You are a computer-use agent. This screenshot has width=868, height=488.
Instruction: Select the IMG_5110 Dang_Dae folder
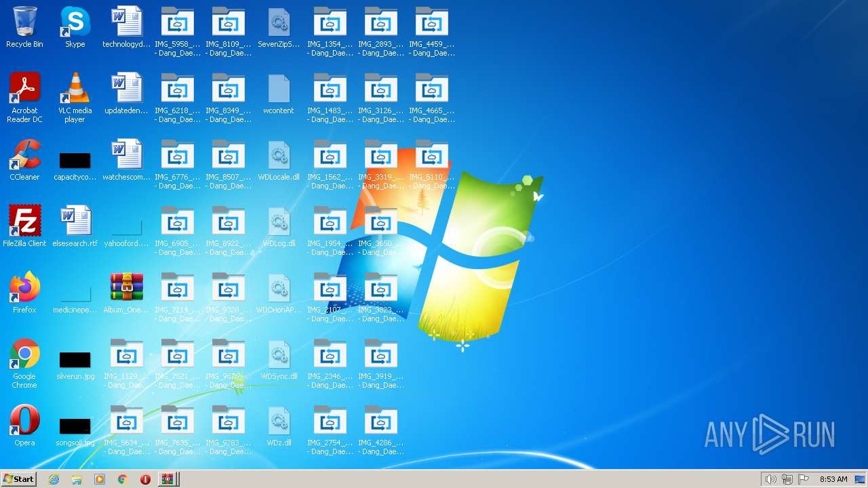[431, 164]
